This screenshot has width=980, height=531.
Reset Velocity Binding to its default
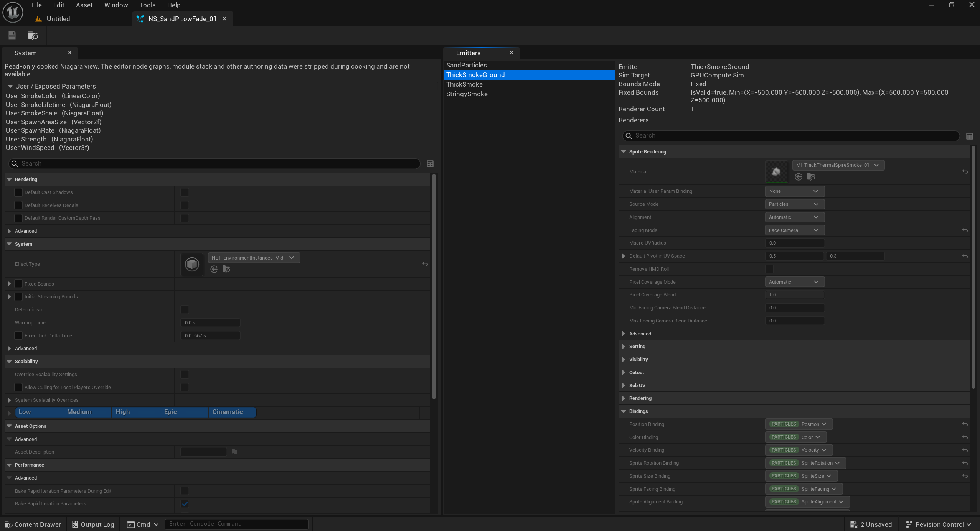965,450
